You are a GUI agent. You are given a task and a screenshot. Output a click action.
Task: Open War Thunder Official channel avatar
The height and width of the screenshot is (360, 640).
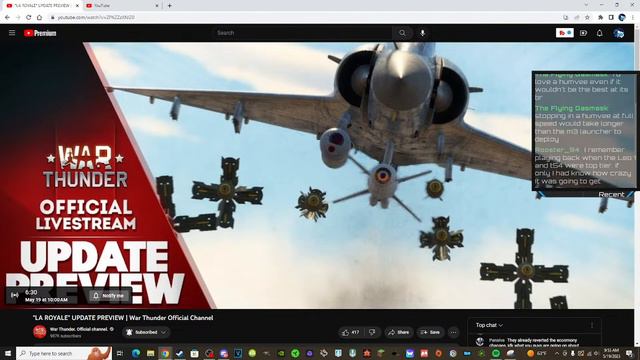[40, 331]
